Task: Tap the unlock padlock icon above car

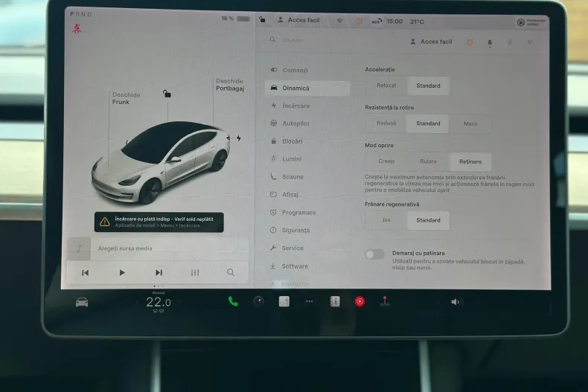Action: click(x=167, y=93)
